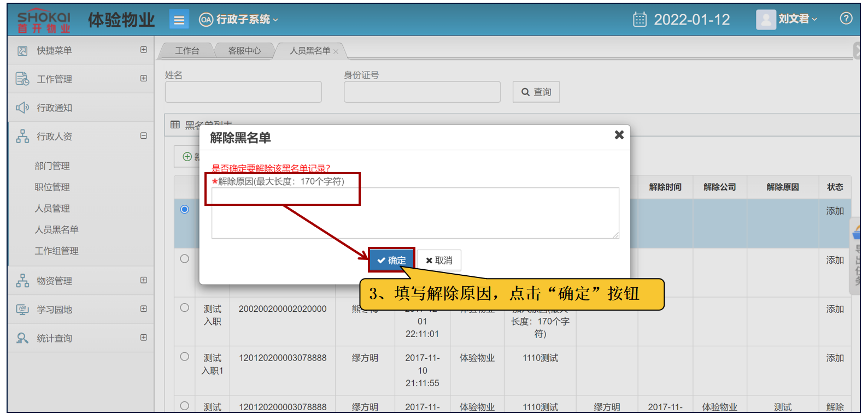Close the 人员黑名单 tab
Screen dimensions: 868x420
pyautogui.click(x=336, y=51)
